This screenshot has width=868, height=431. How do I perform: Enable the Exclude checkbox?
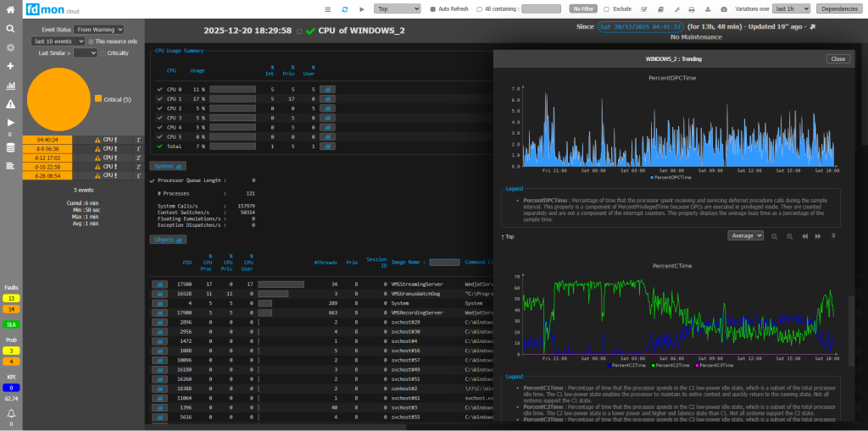point(606,8)
